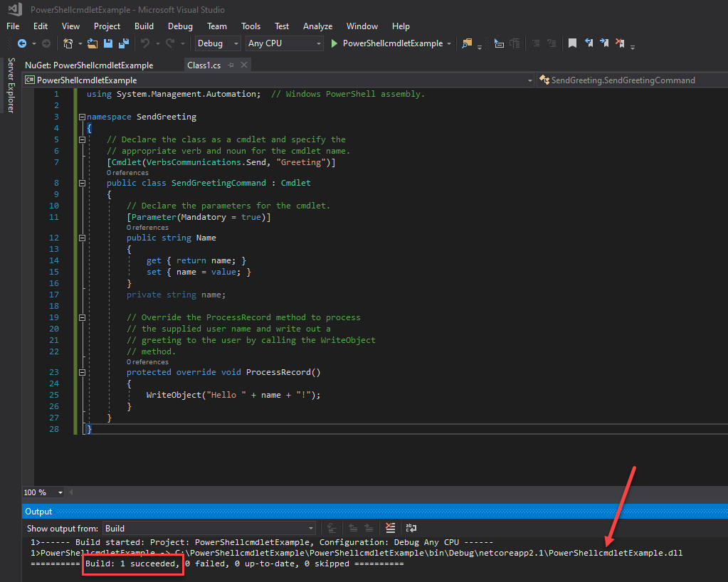Click the Navigate Forward arrow icon
Viewport: 728px width, 582px height.
coord(46,43)
